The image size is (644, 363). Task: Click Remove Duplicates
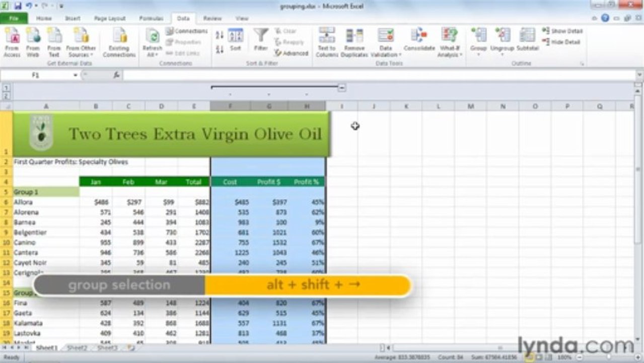354,42
